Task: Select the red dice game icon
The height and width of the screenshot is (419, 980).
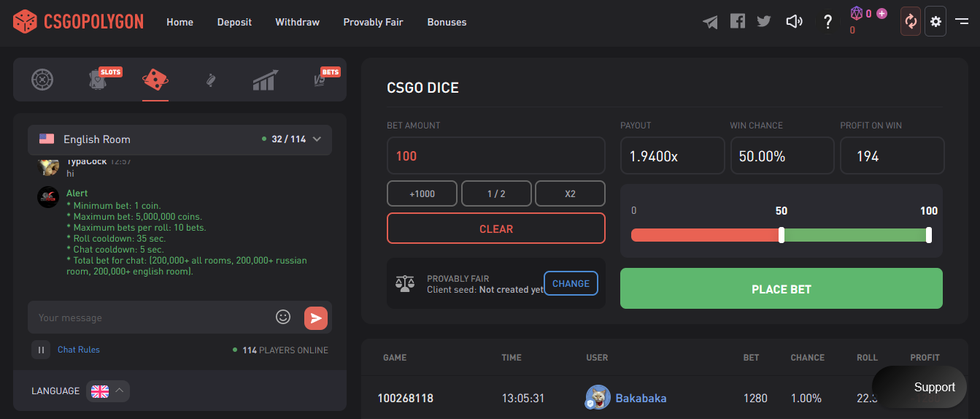Action: (x=155, y=79)
